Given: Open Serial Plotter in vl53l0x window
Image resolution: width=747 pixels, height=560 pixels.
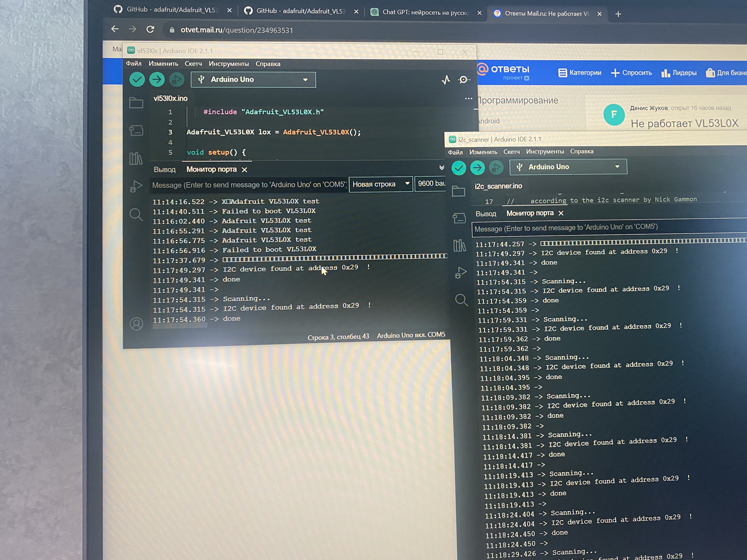Looking at the screenshot, I should [446, 80].
